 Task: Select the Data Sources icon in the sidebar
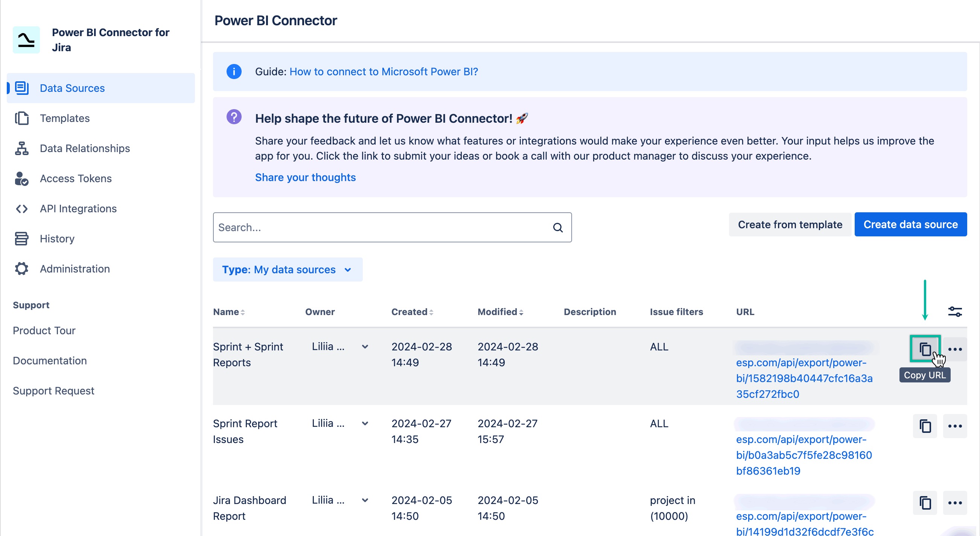tap(21, 88)
